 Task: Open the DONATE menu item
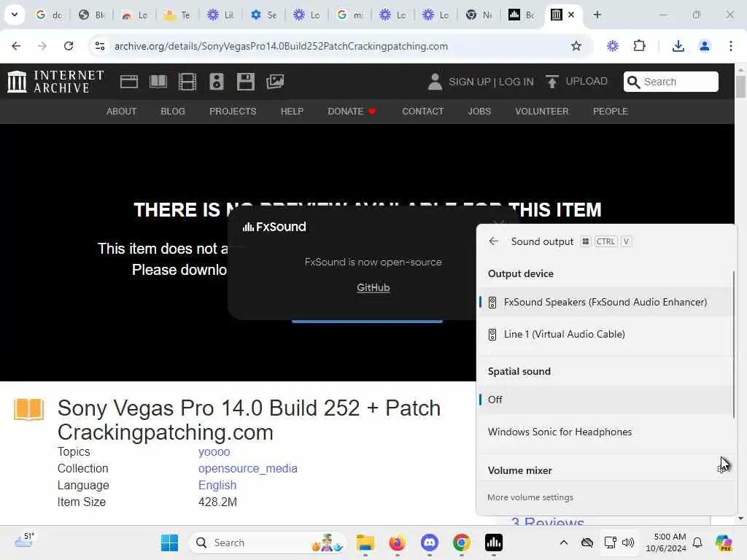(x=352, y=112)
